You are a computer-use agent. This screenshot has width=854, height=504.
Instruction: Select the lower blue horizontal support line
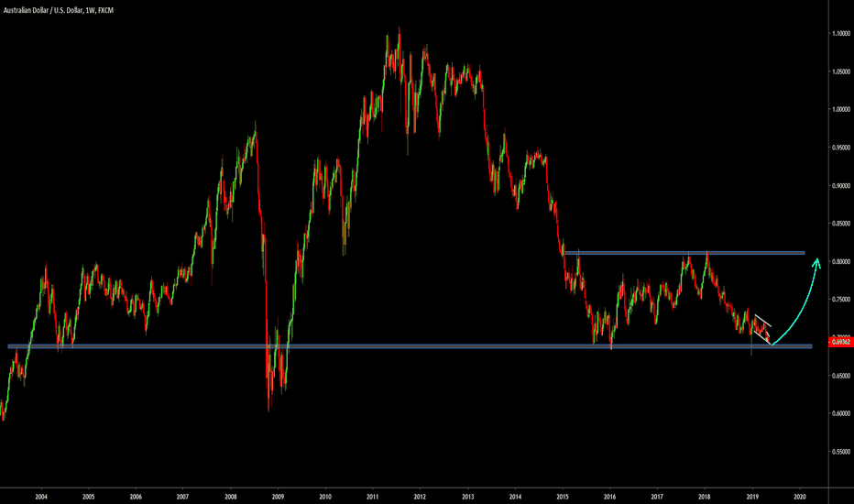[x=410, y=346]
